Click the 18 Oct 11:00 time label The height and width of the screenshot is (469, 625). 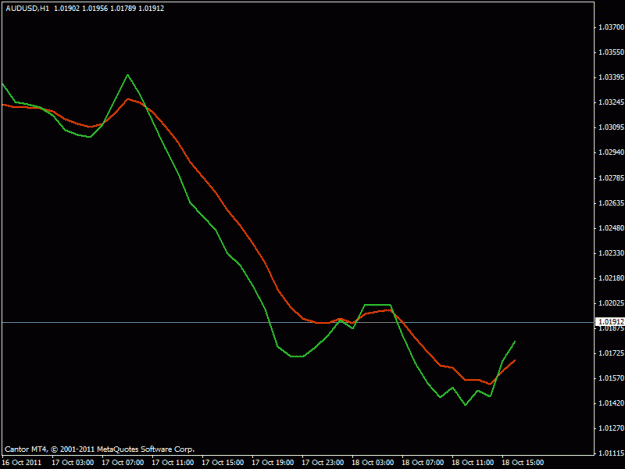click(x=473, y=463)
